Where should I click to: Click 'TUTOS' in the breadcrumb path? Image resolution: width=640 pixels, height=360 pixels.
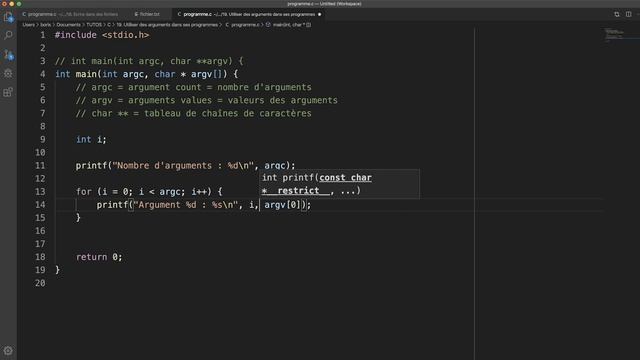point(94,25)
